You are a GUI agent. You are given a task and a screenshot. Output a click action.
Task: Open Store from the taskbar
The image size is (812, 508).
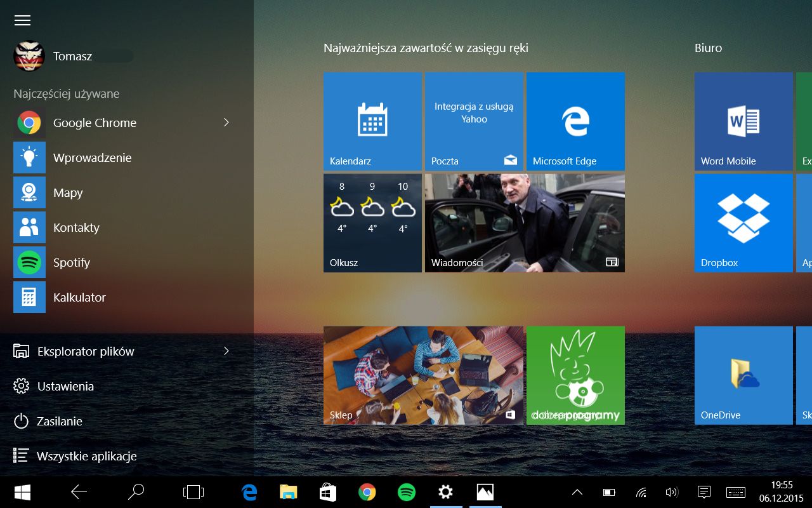click(328, 492)
